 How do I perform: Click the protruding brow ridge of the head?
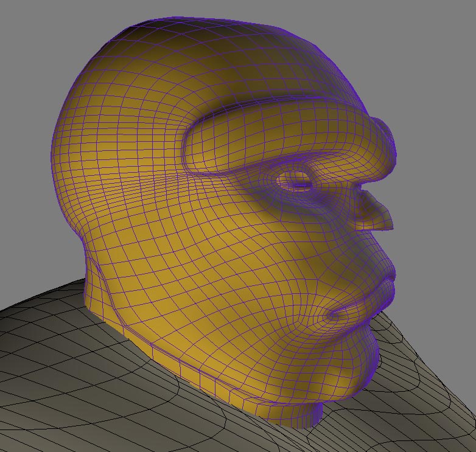click(x=289, y=136)
